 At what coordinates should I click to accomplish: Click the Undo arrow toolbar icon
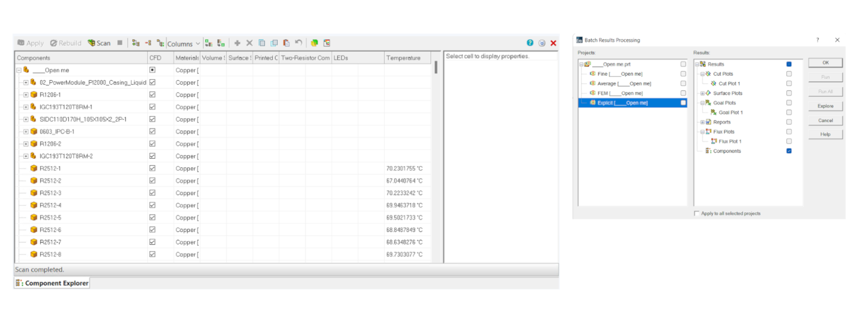298,43
